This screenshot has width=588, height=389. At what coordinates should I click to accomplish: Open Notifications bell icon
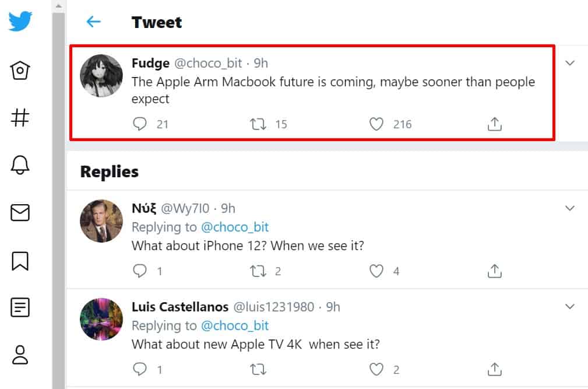20,166
